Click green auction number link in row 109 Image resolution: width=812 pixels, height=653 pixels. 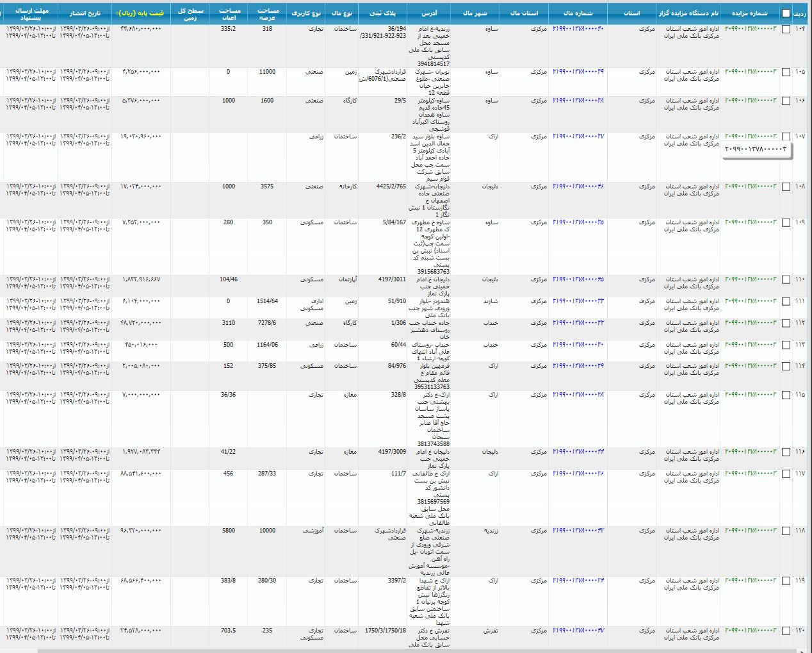tap(750, 222)
